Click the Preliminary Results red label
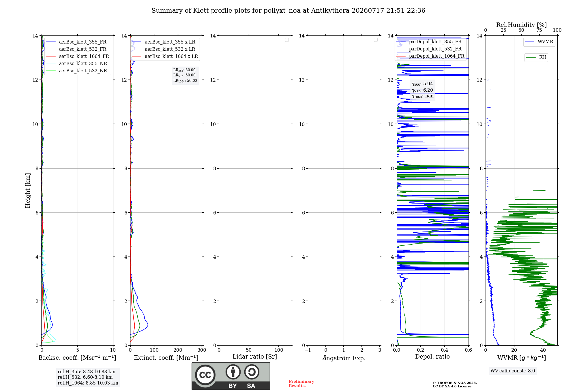Image resolution: width=577 pixels, height=392 pixels. click(301, 384)
